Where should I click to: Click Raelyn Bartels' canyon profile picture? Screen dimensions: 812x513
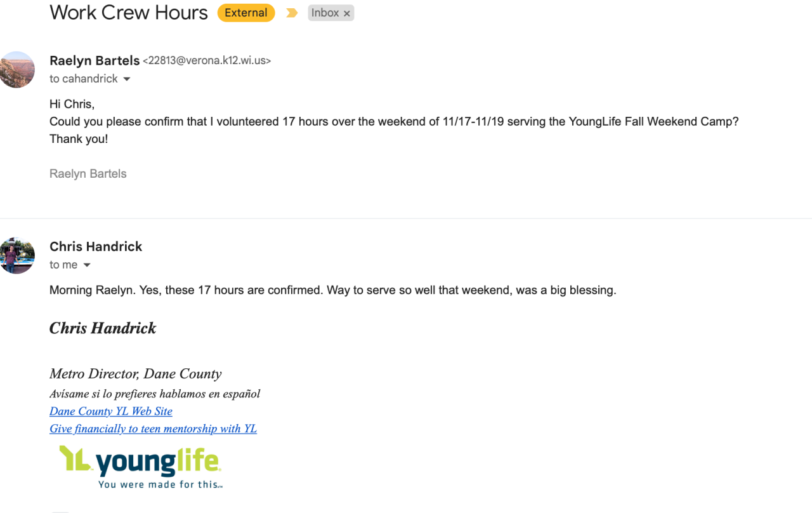[17, 69]
